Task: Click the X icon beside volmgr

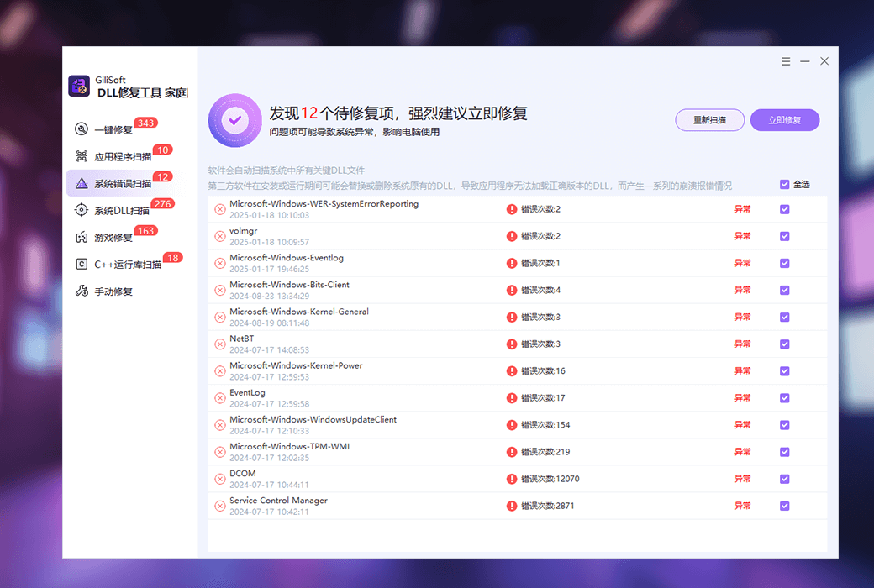Action: [220, 236]
